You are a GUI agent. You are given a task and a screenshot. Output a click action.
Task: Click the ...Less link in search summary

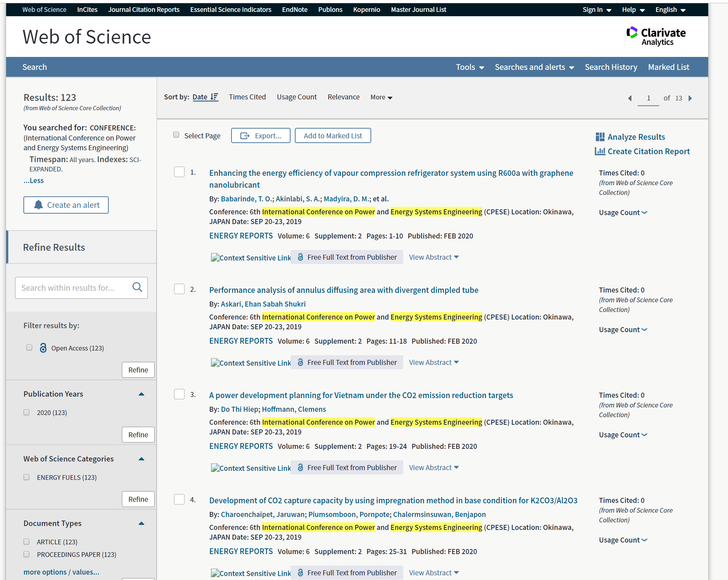coord(33,180)
